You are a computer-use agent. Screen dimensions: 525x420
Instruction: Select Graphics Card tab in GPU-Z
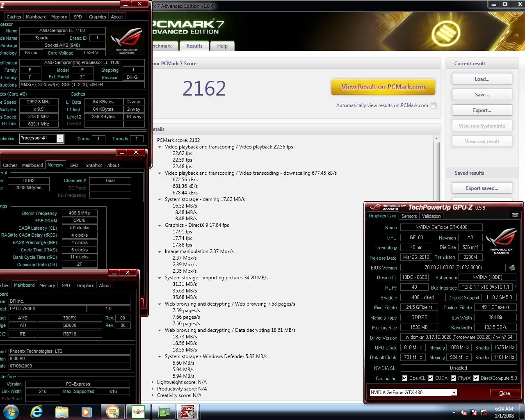coord(383,216)
